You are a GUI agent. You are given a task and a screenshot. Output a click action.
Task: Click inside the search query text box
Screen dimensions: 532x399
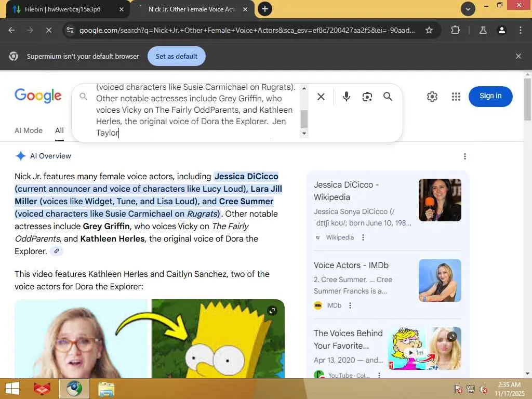196,110
